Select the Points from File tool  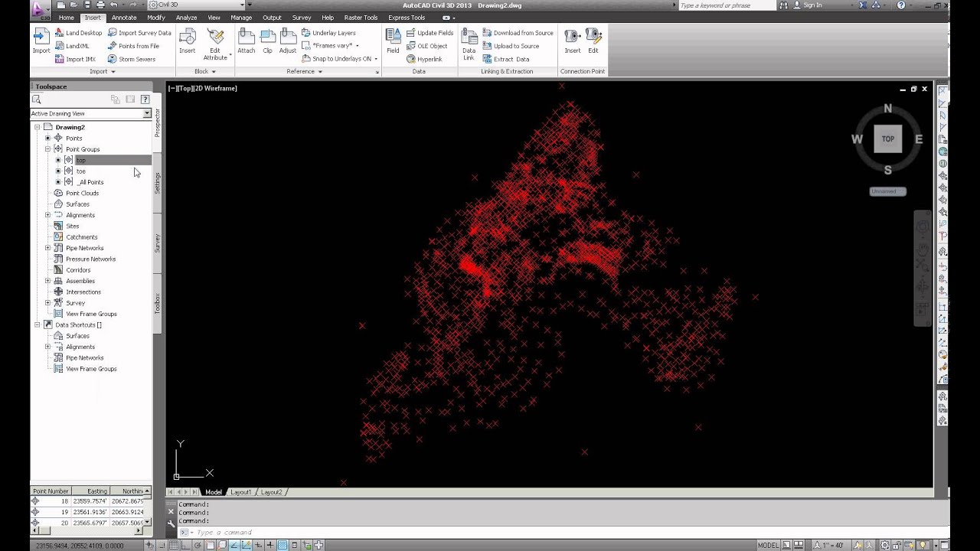pyautogui.click(x=133, y=46)
